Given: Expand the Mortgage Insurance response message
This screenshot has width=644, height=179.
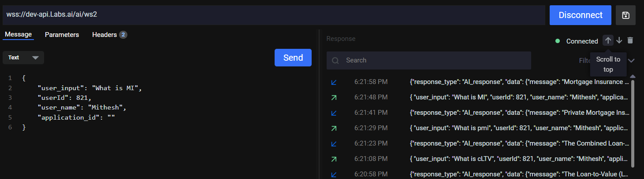Looking at the screenshot, I should (518, 82).
